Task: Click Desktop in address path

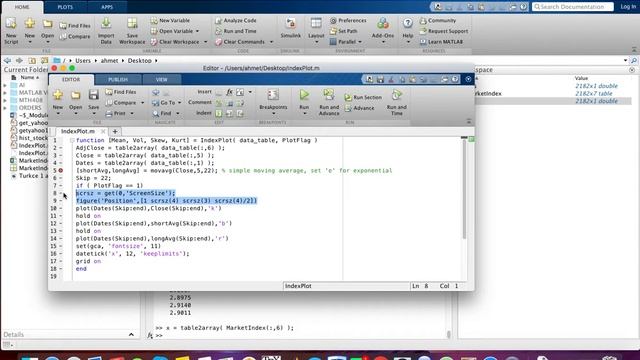Action: (x=140, y=60)
